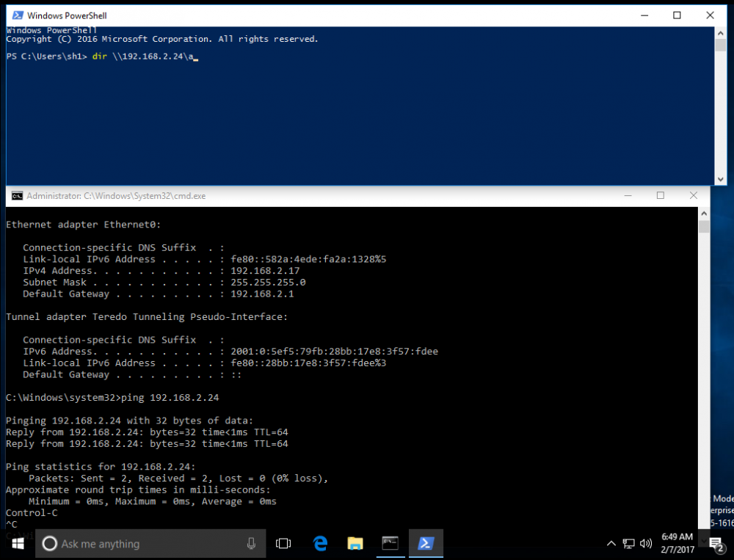The height and width of the screenshot is (560, 734).
Task: Click the Windows PowerShell title bar text
Action: point(67,15)
